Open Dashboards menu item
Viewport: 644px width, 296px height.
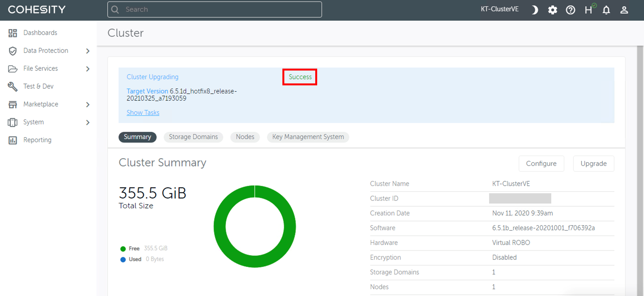point(40,33)
